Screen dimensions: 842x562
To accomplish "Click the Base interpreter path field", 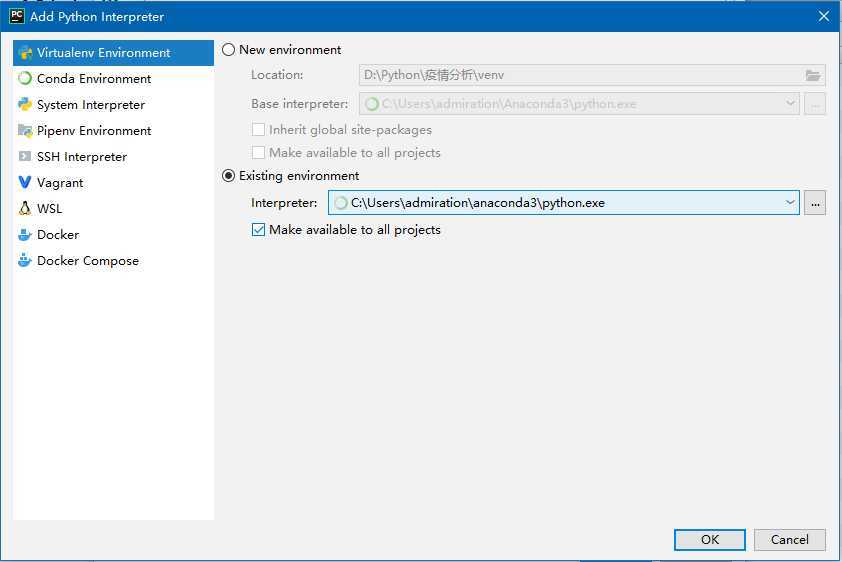I will click(x=579, y=104).
